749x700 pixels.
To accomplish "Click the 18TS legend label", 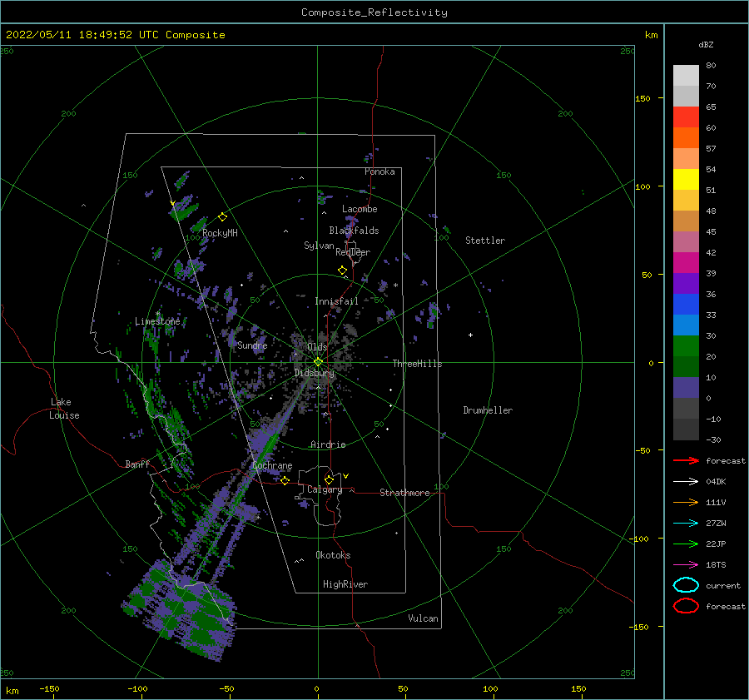I will (x=716, y=565).
